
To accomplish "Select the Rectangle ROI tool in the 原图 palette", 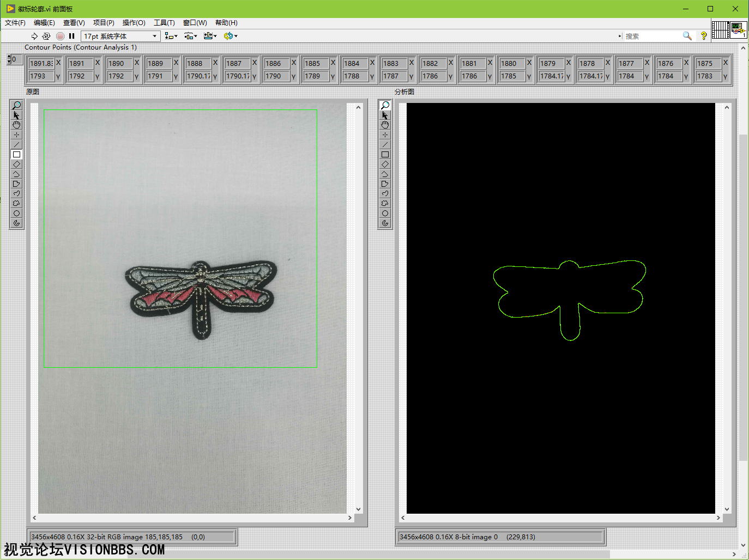I will [16, 154].
